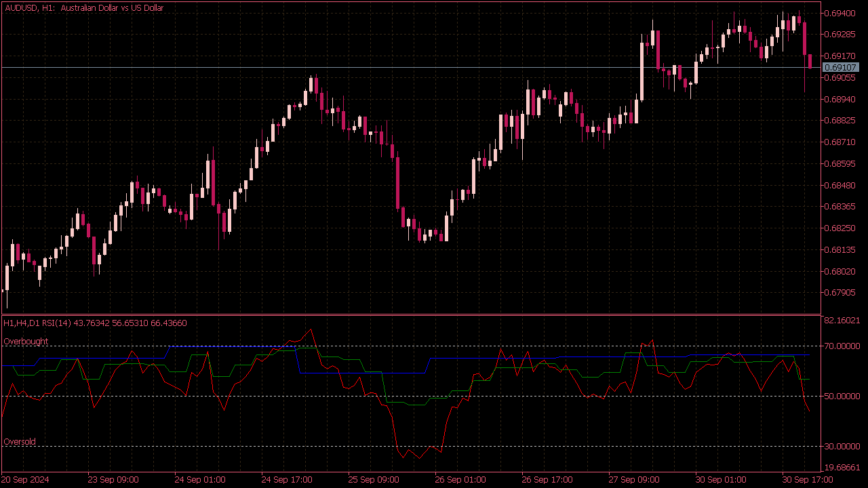Click the 27 Sep 09:00 time label
Viewport: 868px width, 488px height.
tap(634, 480)
